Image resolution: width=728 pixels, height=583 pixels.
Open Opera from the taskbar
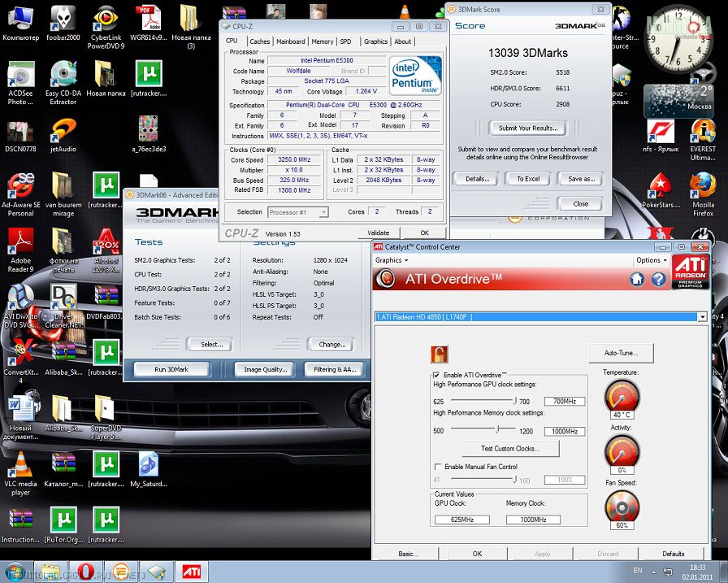(x=86, y=572)
